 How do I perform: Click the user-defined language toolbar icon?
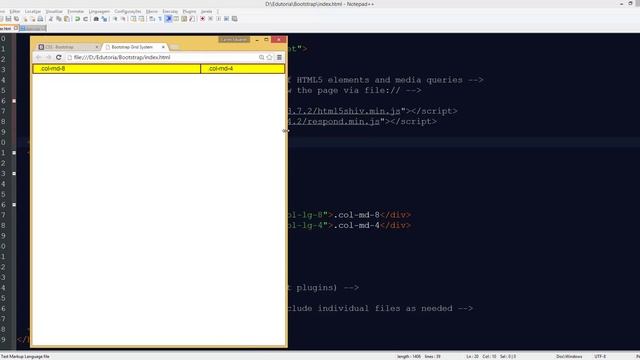(176, 19)
